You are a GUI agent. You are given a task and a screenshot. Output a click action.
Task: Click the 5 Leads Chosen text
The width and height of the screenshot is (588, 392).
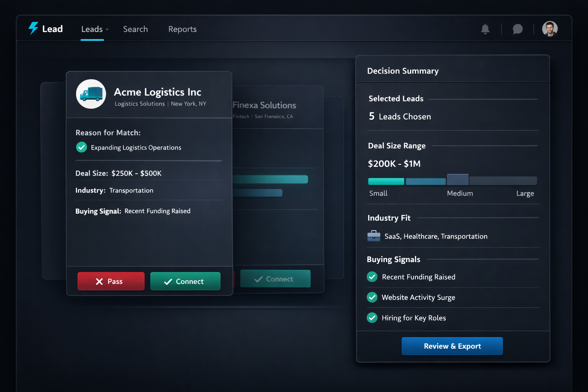click(x=400, y=116)
